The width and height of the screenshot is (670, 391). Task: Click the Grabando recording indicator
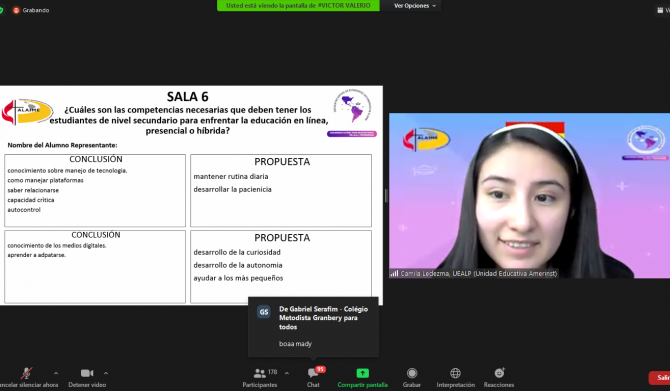[31, 10]
